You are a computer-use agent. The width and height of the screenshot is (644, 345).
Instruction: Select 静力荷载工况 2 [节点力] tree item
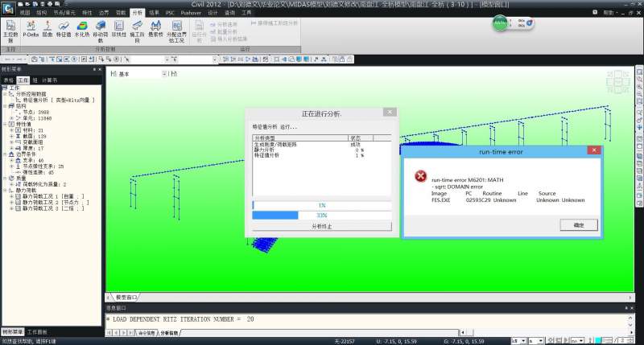tap(56, 203)
